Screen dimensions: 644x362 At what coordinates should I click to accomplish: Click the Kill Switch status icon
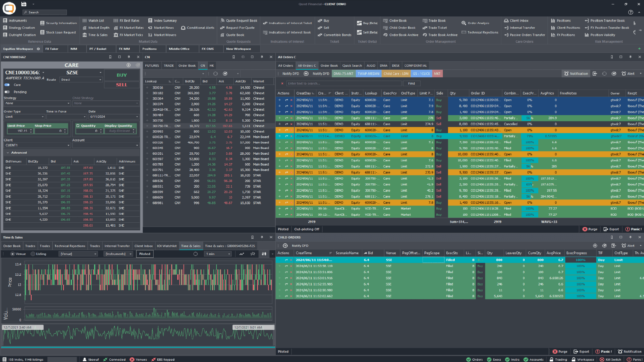coord(602,359)
